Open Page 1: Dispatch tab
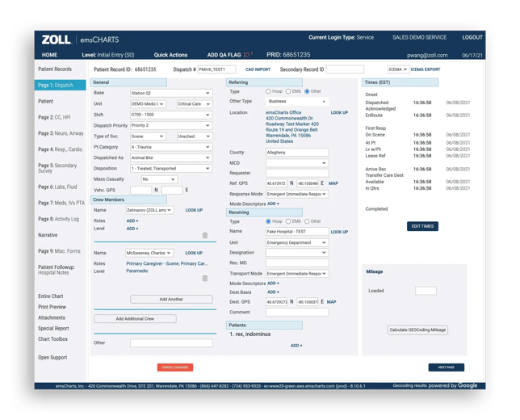The width and height of the screenshot is (520, 420). 60,86
